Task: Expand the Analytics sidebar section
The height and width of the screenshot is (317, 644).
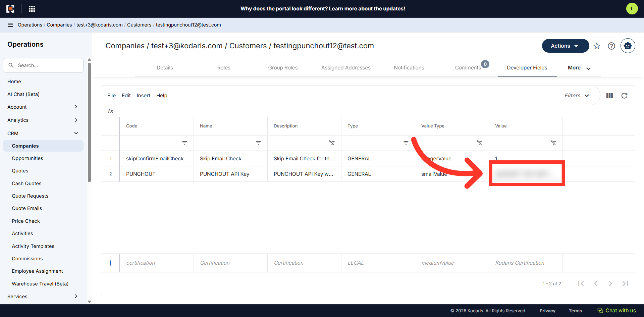Action: pos(76,120)
